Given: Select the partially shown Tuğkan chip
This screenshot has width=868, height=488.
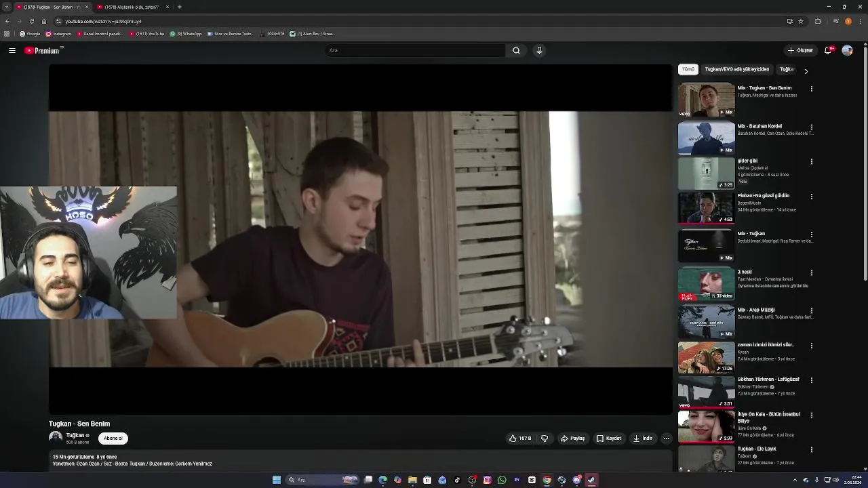Looking at the screenshot, I should (787, 69).
